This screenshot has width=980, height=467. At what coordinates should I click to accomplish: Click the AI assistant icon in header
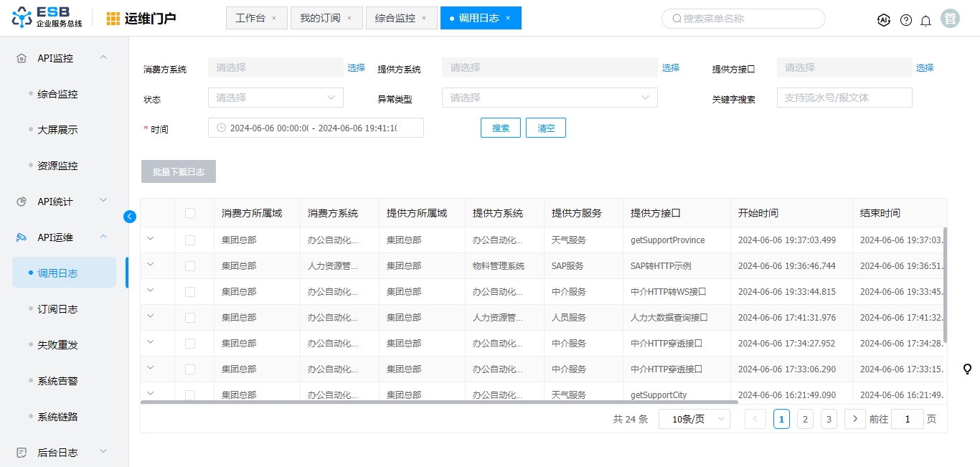[x=884, y=20]
